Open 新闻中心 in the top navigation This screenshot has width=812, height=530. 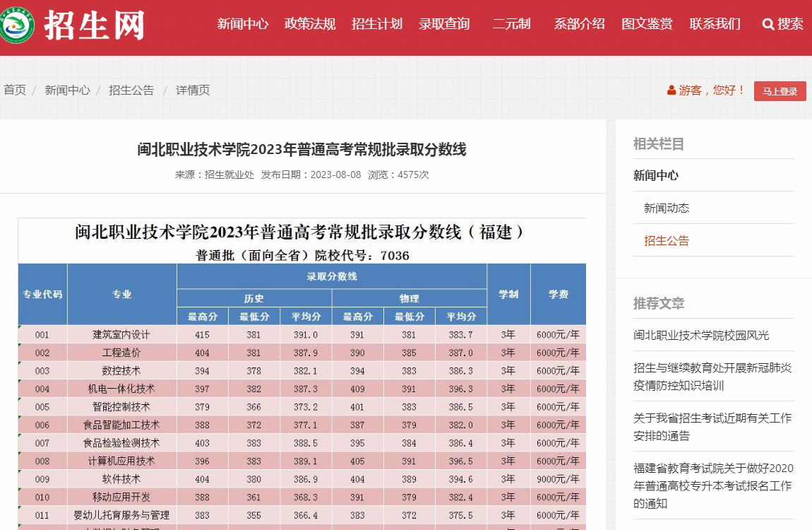click(x=243, y=24)
